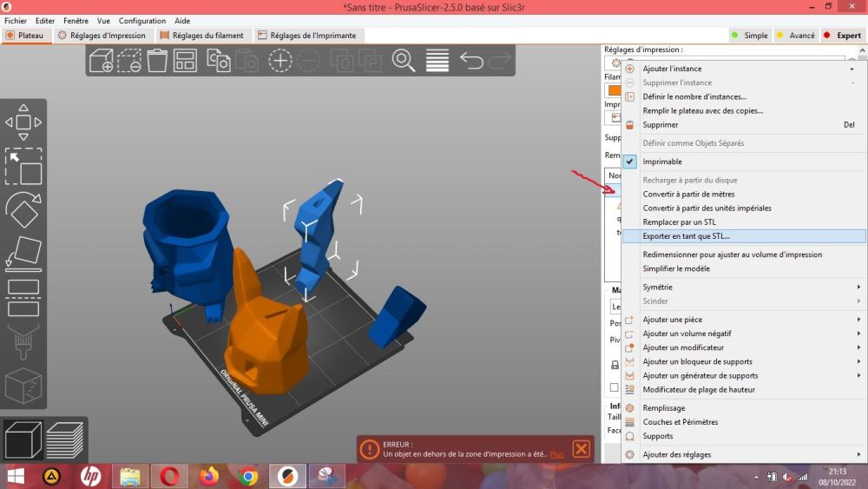This screenshot has width=868, height=489.
Task: Click the Split to parts icon
Action: point(371,60)
